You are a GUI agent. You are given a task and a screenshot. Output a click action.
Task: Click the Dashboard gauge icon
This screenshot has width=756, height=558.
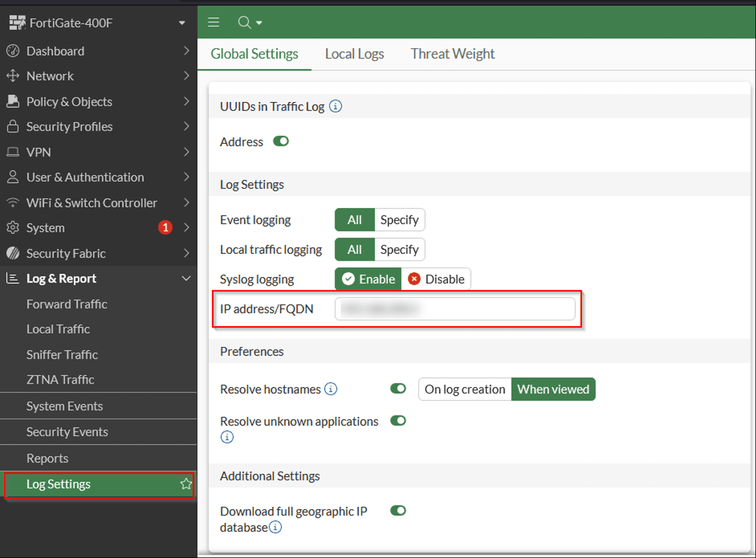(13, 51)
